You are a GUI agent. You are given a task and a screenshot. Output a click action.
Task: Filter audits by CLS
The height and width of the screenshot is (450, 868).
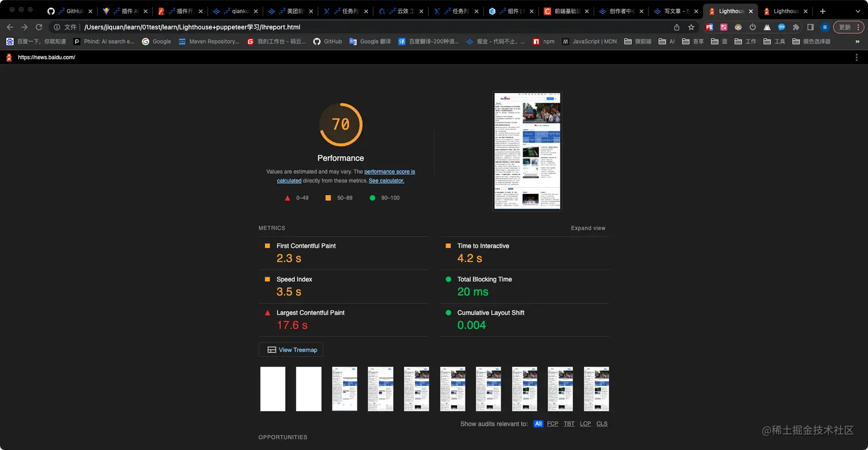(x=602, y=424)
